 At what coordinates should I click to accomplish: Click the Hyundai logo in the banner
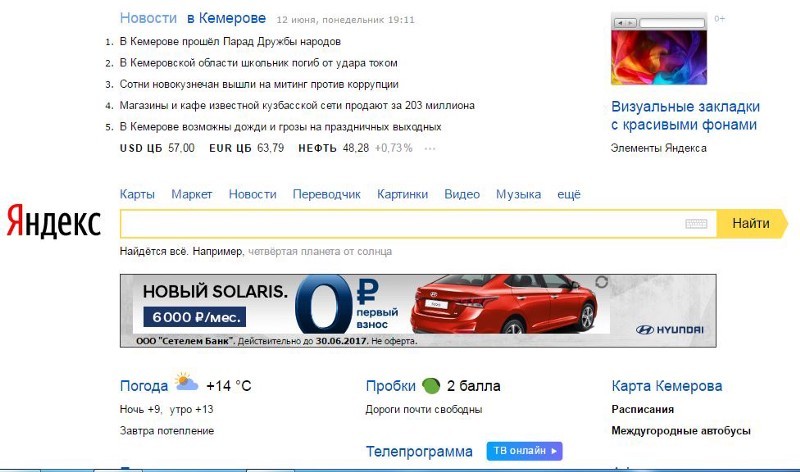669,329
